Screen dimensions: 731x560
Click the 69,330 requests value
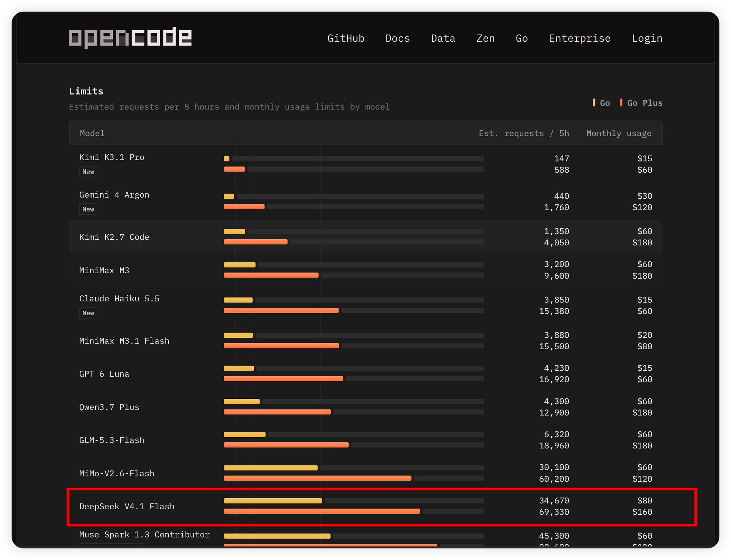tap(554, 512)
